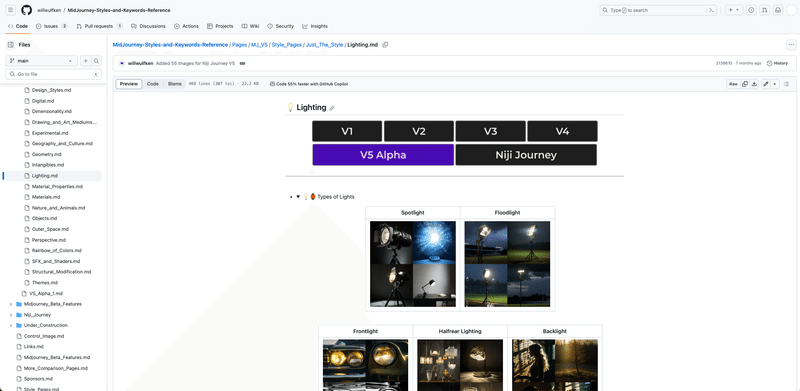Open Links.md in file tree
The height and width of the screenshot is (391, 800).
tap(34, 347)
